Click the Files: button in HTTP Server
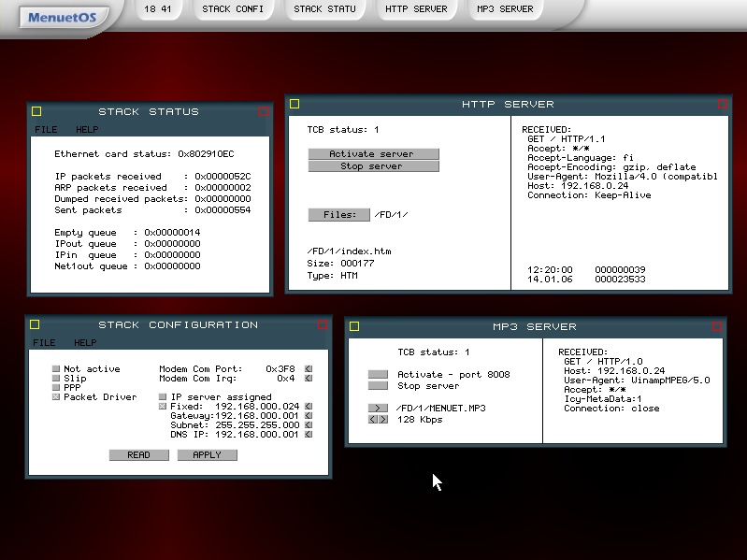 339,215
